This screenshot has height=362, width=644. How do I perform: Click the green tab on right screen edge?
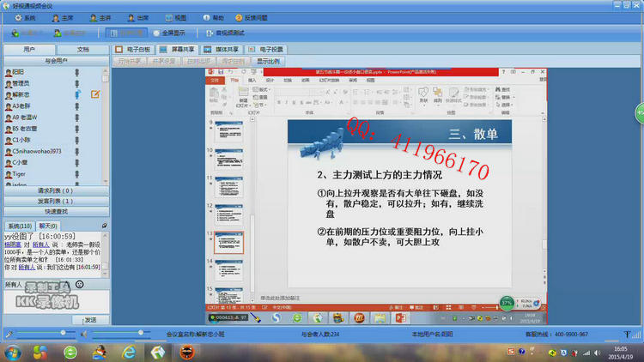coord(640,113)
